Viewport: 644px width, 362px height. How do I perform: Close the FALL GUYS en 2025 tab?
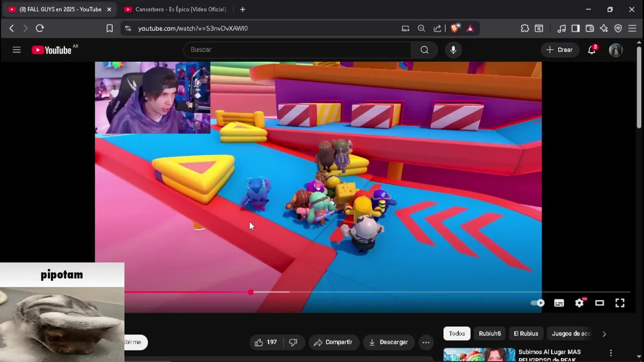click(109, 9)
